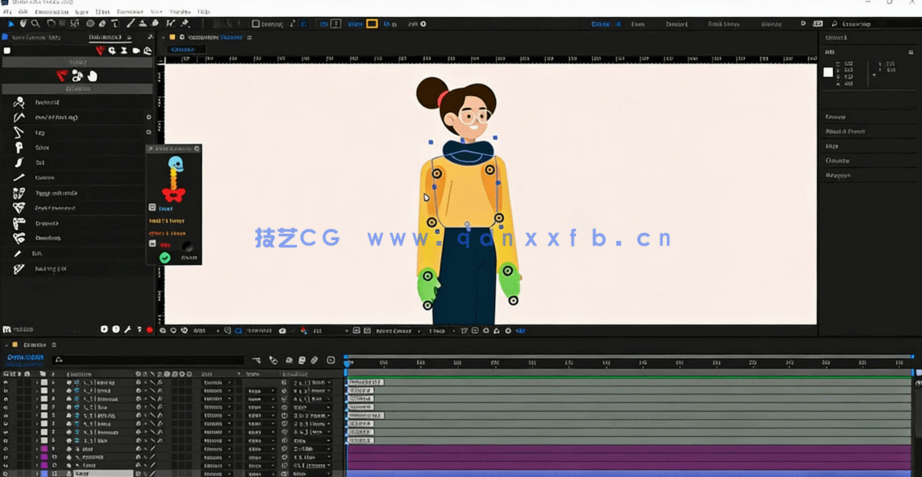Click the blue color label of bottom layer
This screenshot has height=477, width=922.
(x=43, y=473)
